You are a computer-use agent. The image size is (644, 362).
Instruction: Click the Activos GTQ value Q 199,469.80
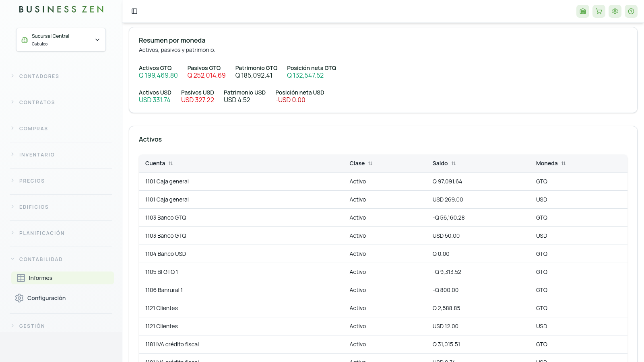click(158, 75)
